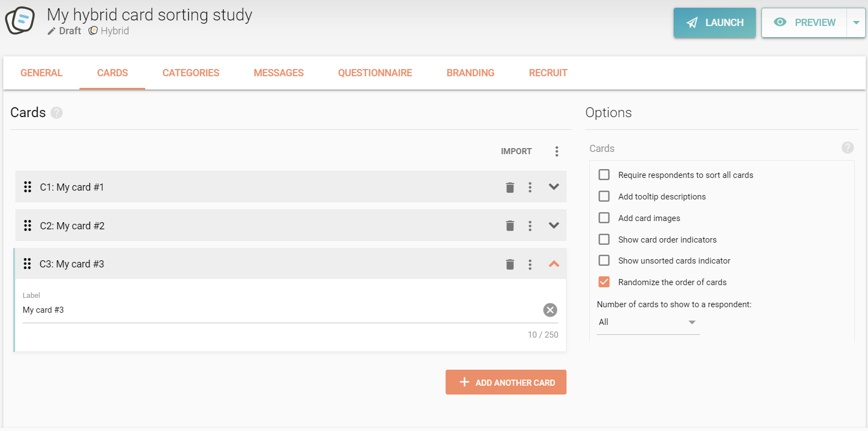Click help icon in Options Cards section
Screen dimensions: 868x431
pyautogui.click(x=847, y=148)
